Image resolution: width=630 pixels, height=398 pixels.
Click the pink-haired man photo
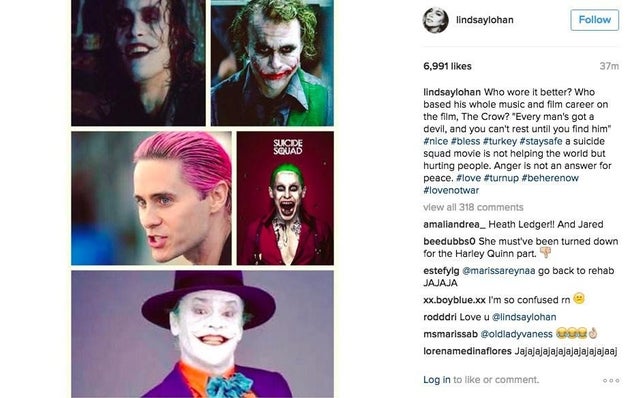coord(151,198)
